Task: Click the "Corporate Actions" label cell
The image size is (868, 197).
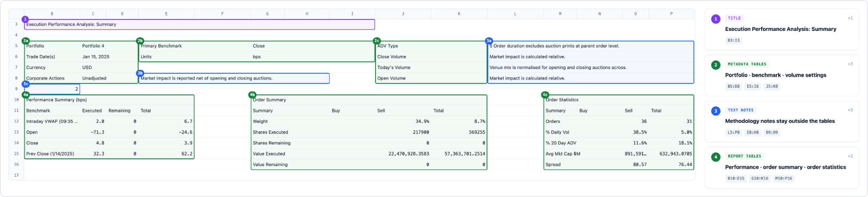Action: point(52,79)
